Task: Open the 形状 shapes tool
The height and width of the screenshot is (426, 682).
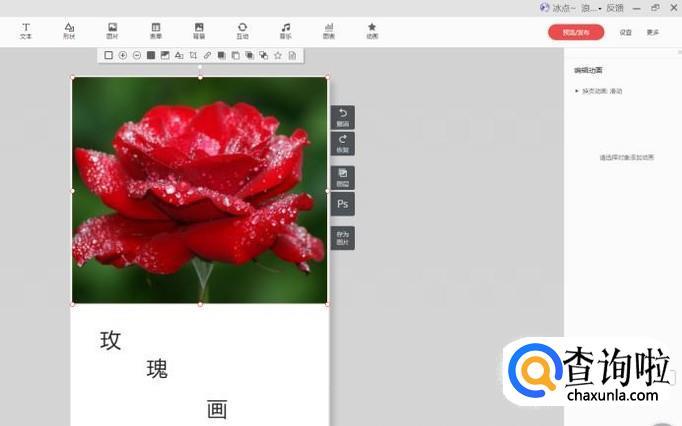Action: click(69, 31)
